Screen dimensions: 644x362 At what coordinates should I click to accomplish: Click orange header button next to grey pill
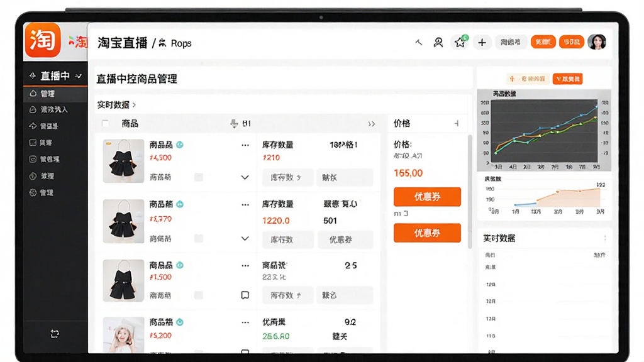tap(543, 42)
